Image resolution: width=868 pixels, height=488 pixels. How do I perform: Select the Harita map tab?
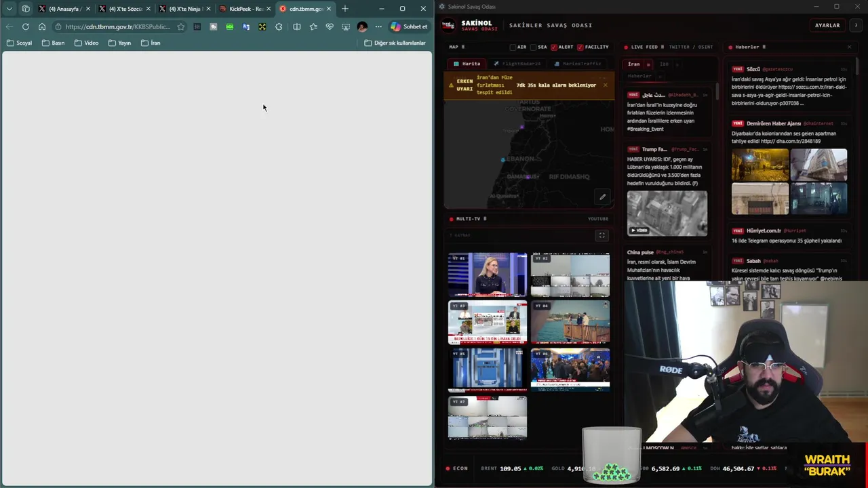(x=467, y=64)
